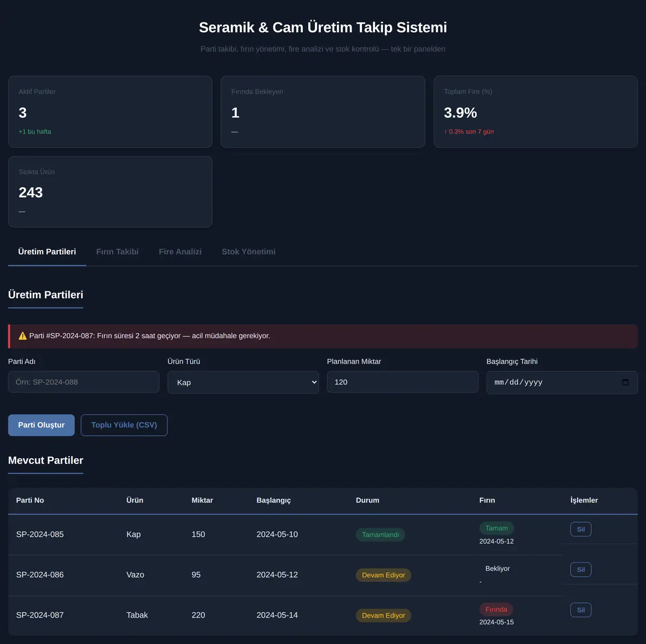The height and width of the screenshot is (644, 646).
Task: Click the Vazo product cell
Action: [x=135, y=575]
